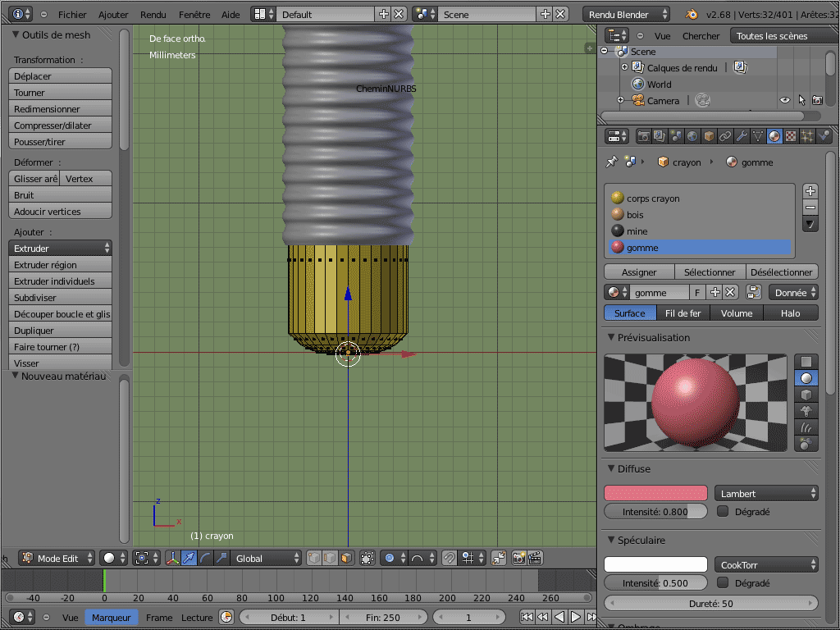Open the Constraints properties chain icon
840x630 pixels.
[x=725, y=137]
